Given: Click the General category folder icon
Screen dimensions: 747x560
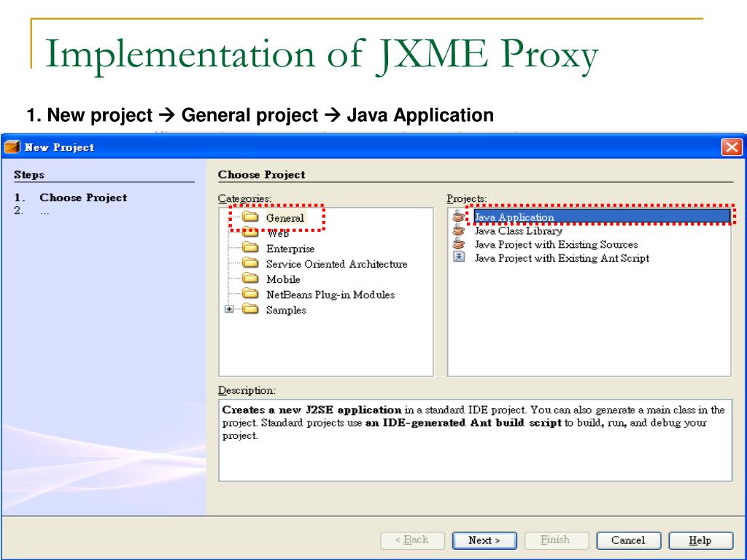Looking at the screenshot, I should 250,217.
